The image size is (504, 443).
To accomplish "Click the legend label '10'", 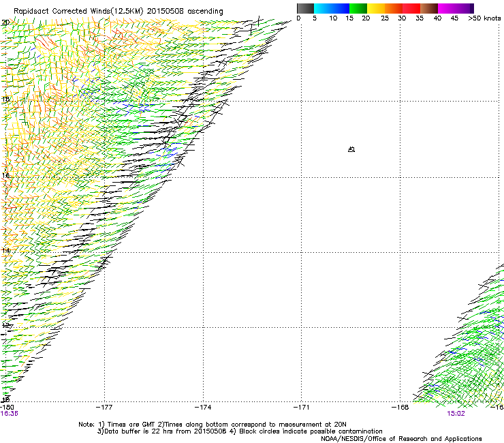I will pos(333,18).
